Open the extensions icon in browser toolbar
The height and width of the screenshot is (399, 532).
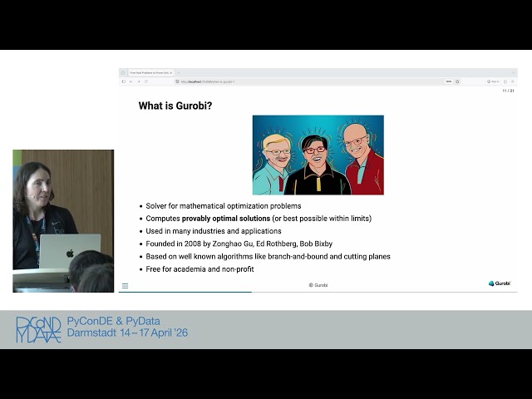point(505,81)
